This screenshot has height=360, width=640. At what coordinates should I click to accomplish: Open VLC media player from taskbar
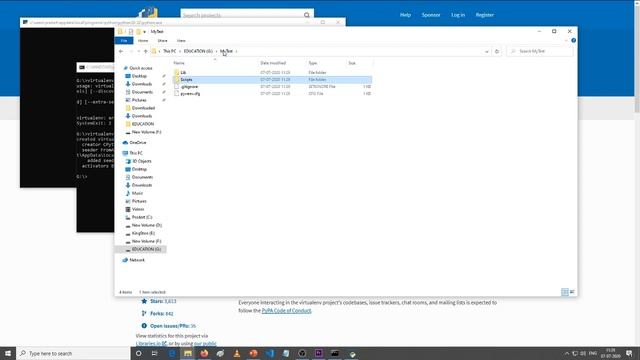point(237,353)
